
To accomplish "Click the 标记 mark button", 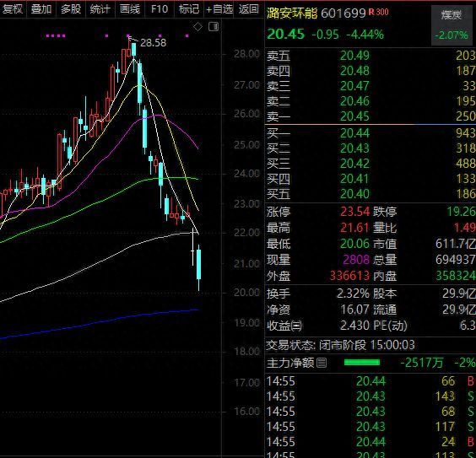I will [189, 9].
